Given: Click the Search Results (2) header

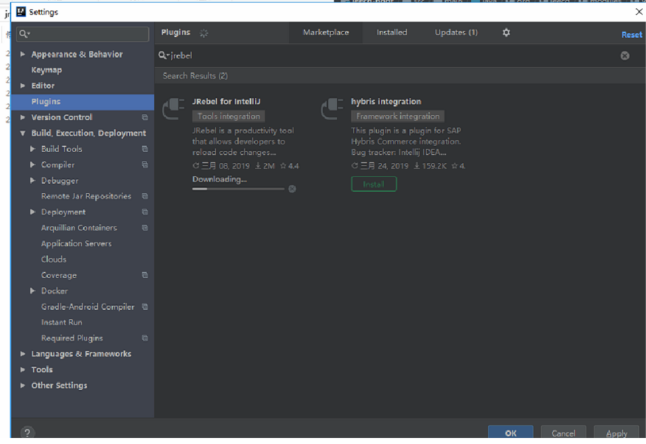Looking at the screenshot, I should pyautogui.click(x=195, y=76).
